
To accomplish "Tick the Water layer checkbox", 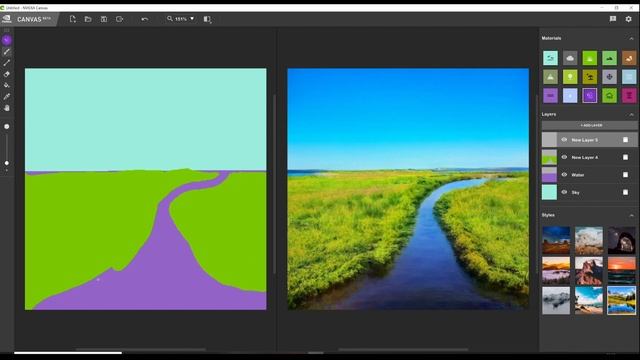I will [x=625, y=175].
